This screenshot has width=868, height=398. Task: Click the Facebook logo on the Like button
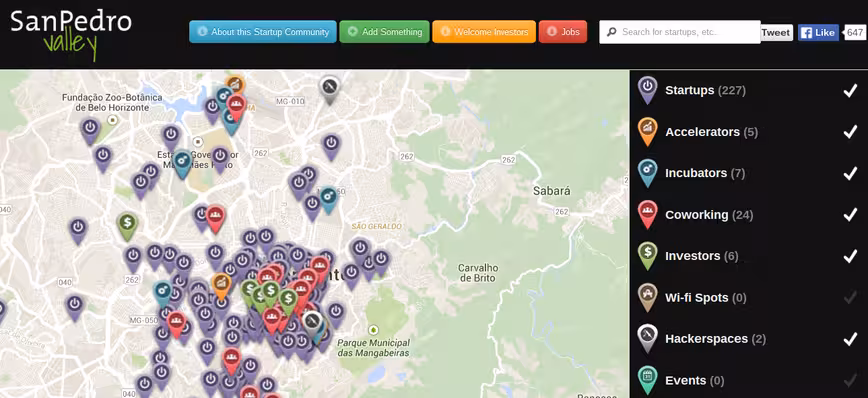806,33
